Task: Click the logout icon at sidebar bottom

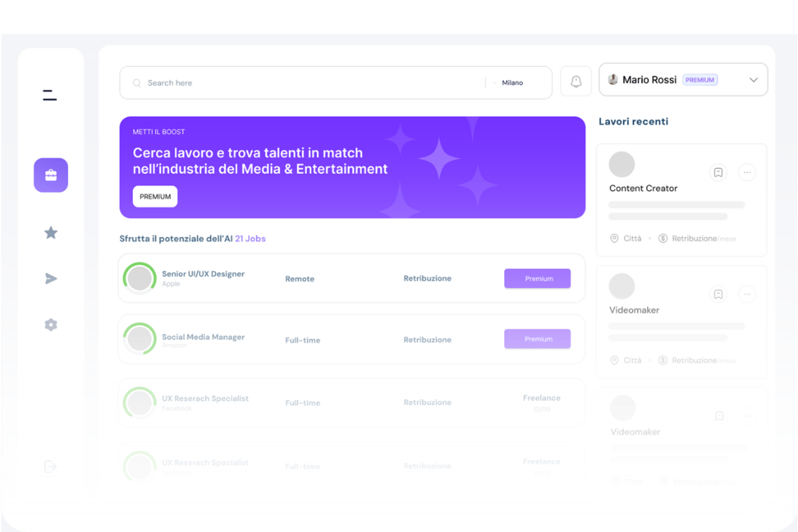Action: tap(50, 466)
